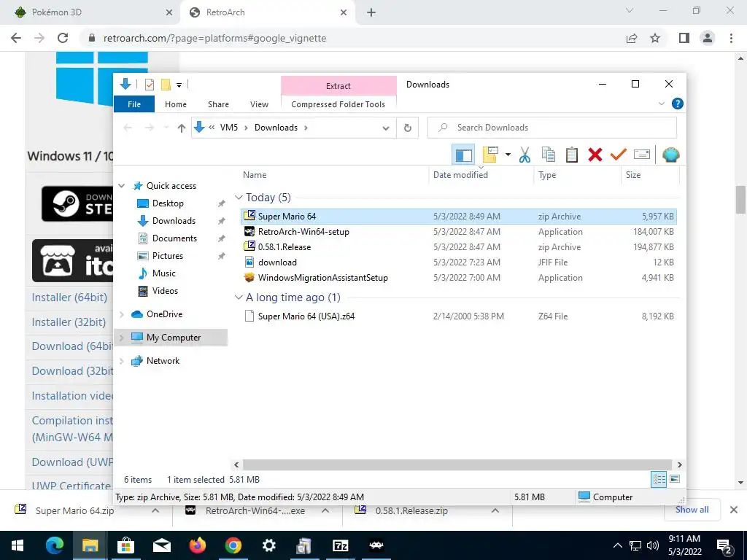Open the Home ribbon tab

click(176, 104)
